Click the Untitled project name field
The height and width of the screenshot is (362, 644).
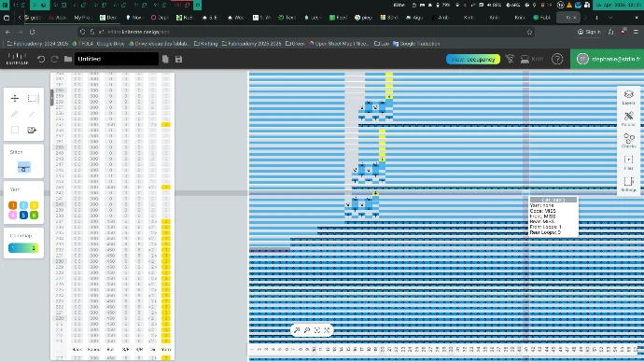pos(117,59)
